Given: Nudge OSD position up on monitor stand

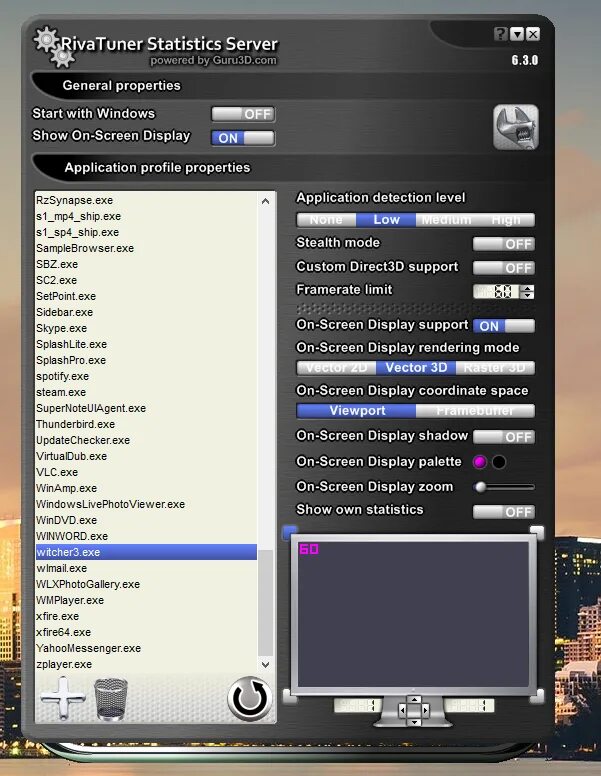Looking at the screenshot, I should (x=414, y=699).
